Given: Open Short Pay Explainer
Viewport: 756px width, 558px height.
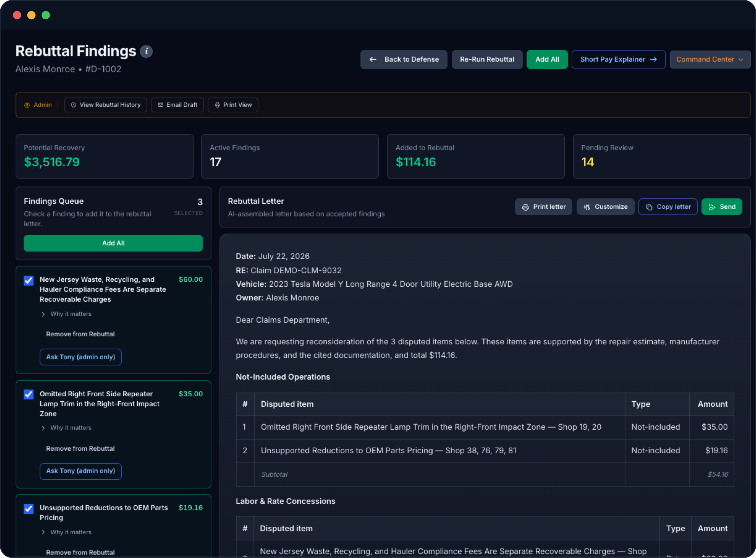Looking at the screenshot, I should (x=618, y=59).
